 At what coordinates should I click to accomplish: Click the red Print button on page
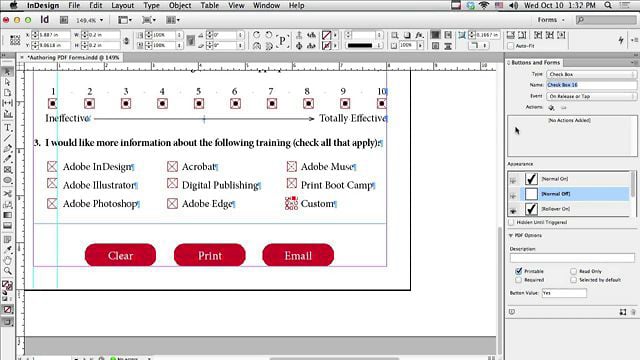210,255
